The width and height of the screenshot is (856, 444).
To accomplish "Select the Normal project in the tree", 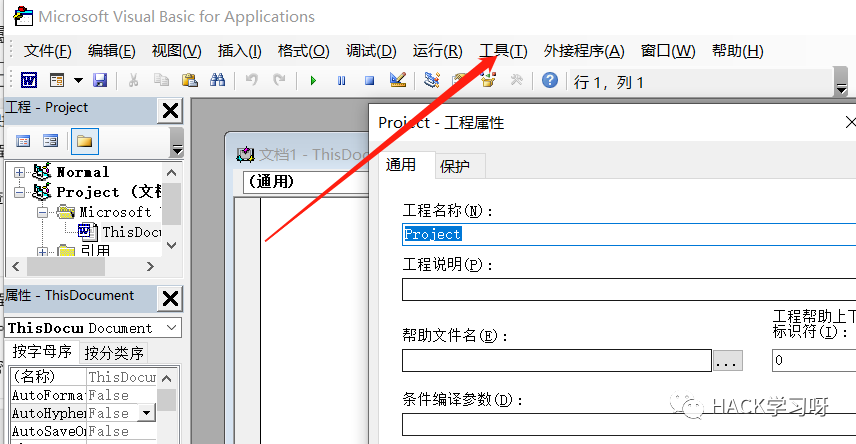I will coord(82,172).
